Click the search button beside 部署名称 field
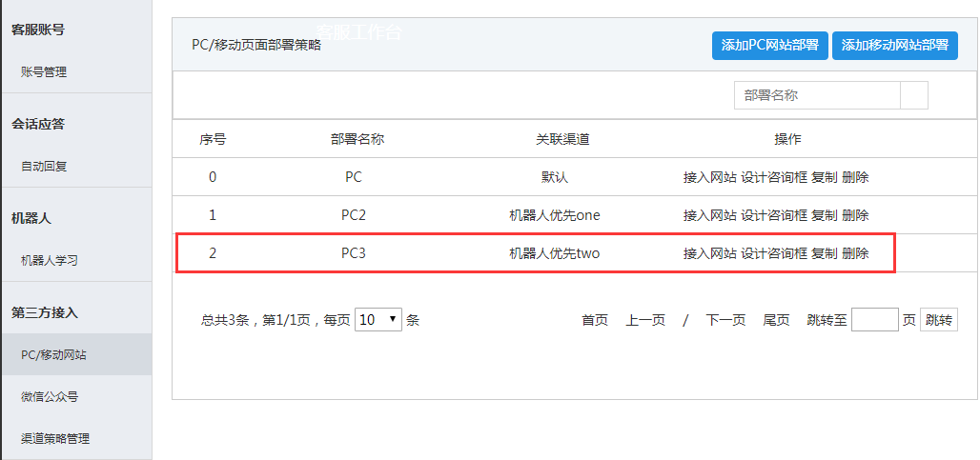Screen dimensions: 980x460 point(914,95)
